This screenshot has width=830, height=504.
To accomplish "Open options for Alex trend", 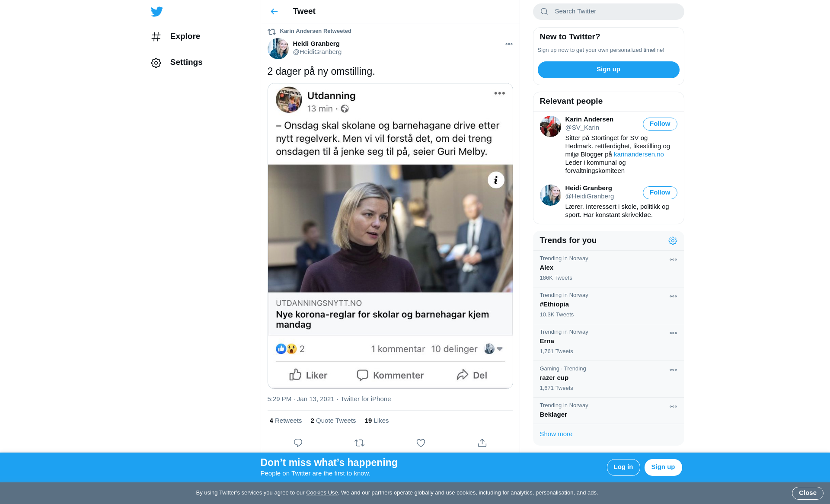I will coord(673,260).
